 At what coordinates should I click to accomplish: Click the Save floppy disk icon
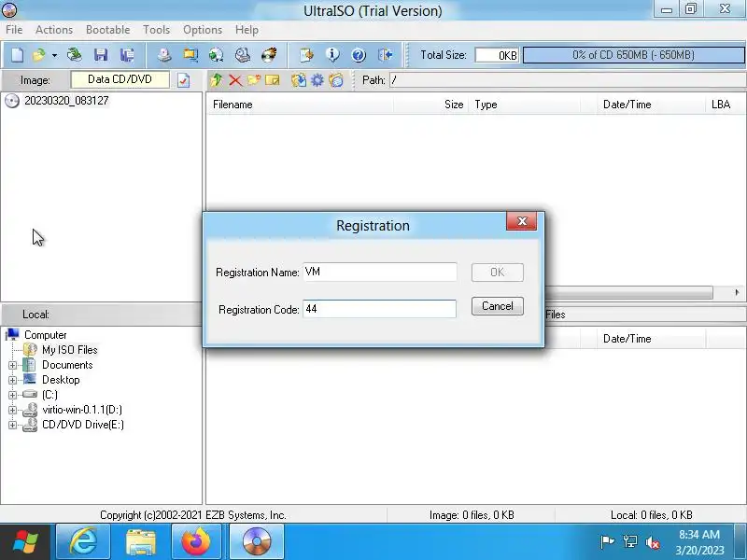click(x=101, y=55)
